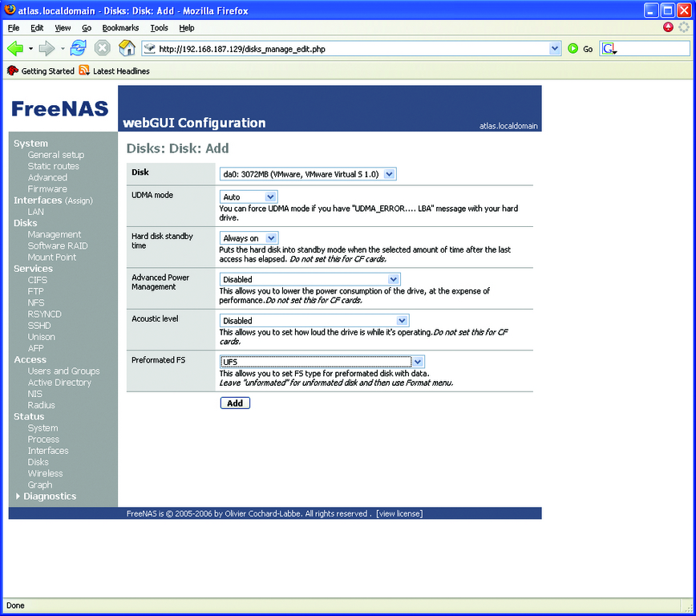Open Getting Started bookmark
This screenshot has width=696, height=616.
coord(41,71)
